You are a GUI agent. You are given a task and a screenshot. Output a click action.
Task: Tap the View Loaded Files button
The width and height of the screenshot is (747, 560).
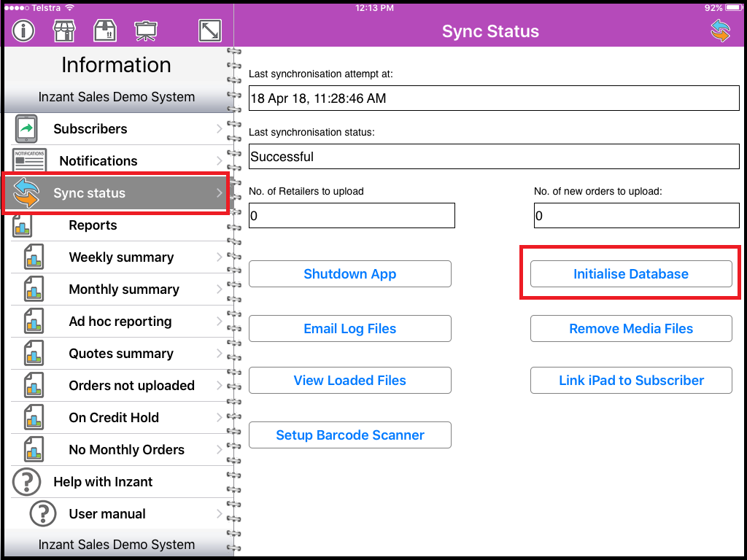[349, 380]
